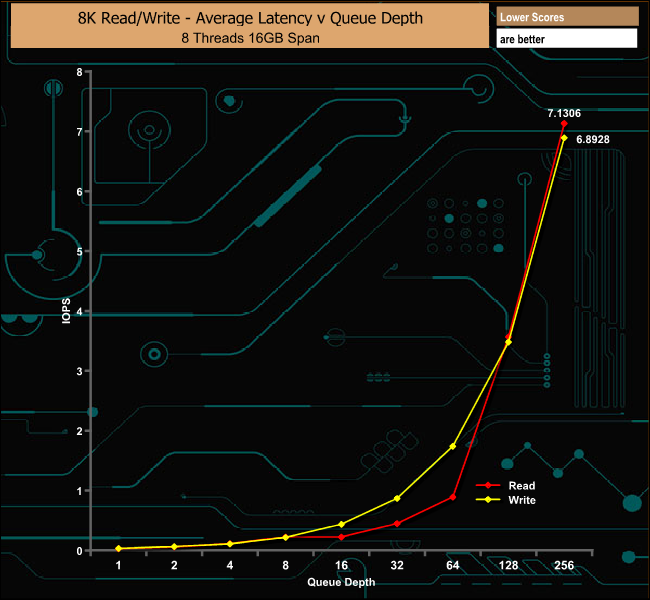Click the 'Lower Scores' label box
The height and width of the screenshot is (600, 650).
pos(567,17)
